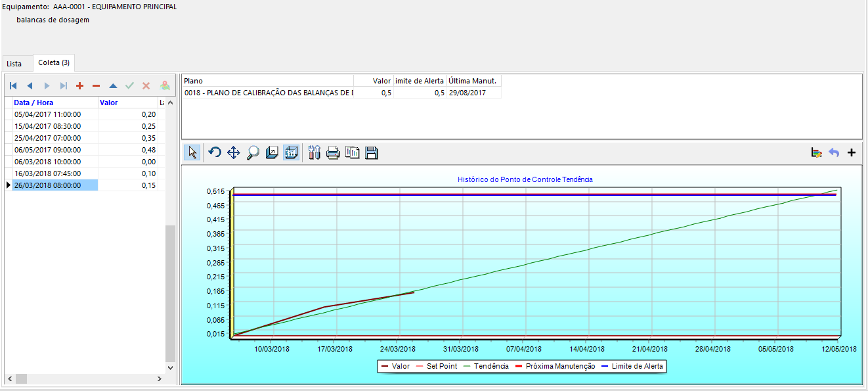Save the chart using floppy disk icon
The height and width of the screenshot is (391, 868).
(x=372, y=153)
